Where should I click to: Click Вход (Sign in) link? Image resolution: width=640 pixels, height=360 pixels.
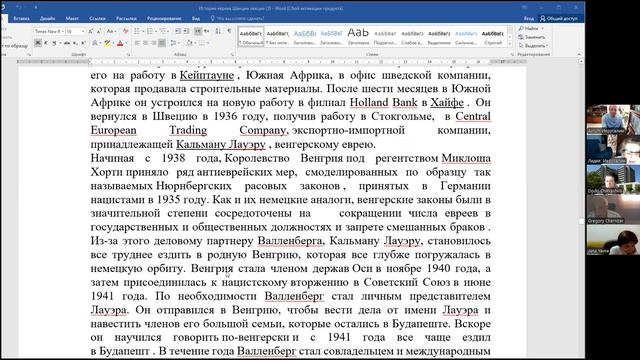[x=529, y=18]
